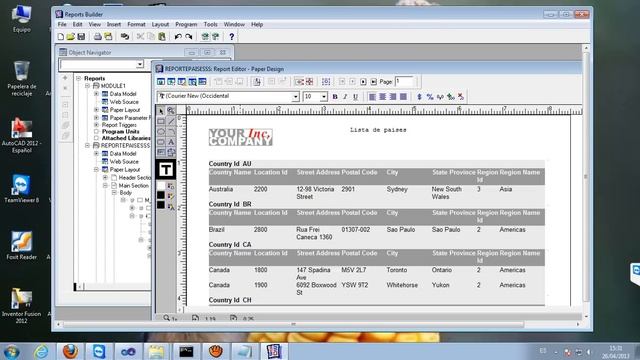Pick the Rectangle drawing tool
This screenshot has height=360, width=640.
(161, 121)
